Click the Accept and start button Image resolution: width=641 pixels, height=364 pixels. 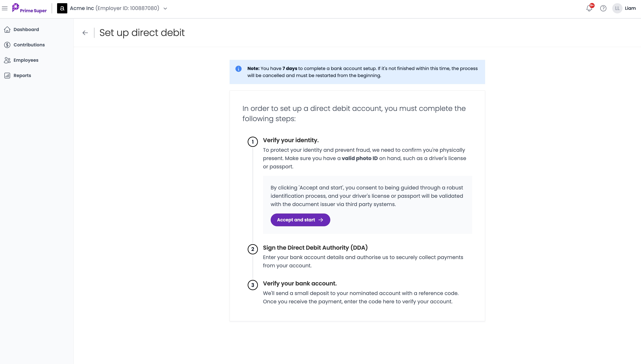[x=300, y=220]
